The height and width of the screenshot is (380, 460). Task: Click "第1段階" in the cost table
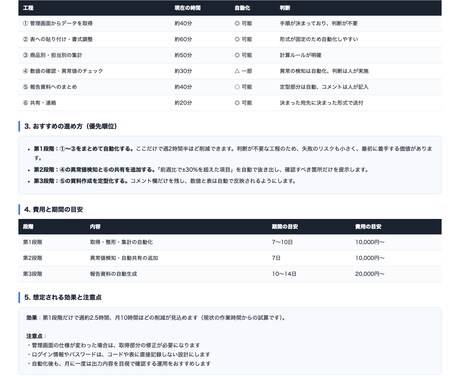32,242
